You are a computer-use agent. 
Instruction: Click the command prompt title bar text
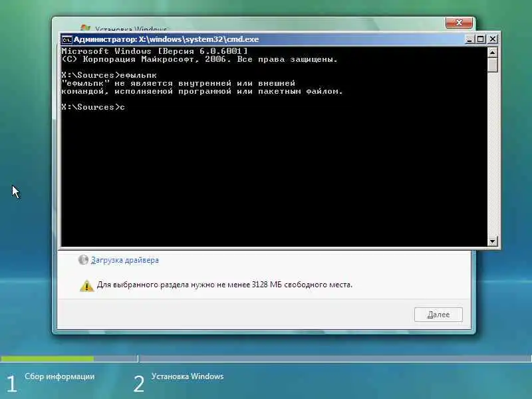pyautogui.click(x=166, y=39)
